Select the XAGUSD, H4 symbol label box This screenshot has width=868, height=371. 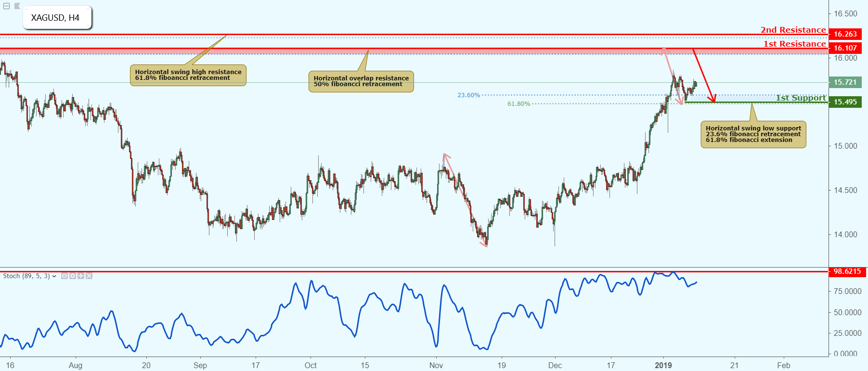point(57,18)
